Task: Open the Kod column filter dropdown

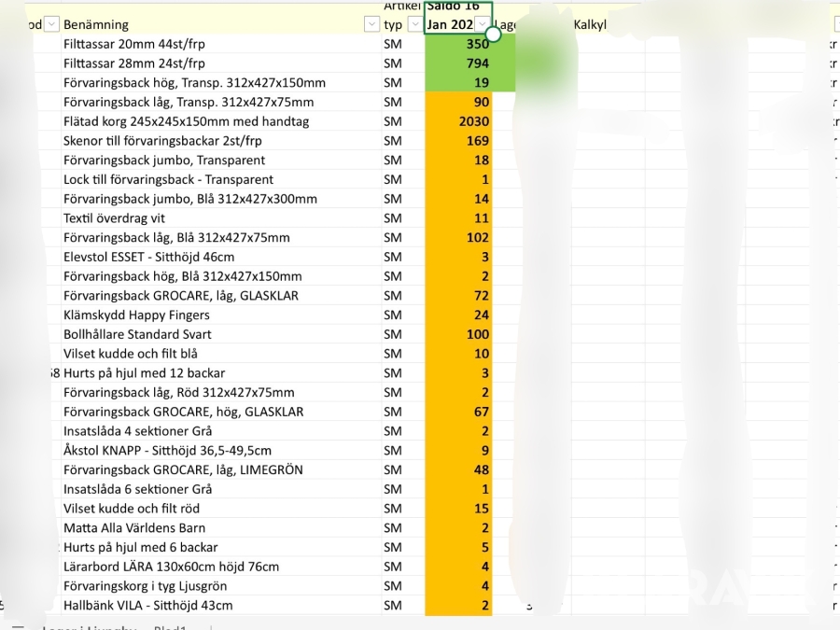Action: tap(51, 25)
